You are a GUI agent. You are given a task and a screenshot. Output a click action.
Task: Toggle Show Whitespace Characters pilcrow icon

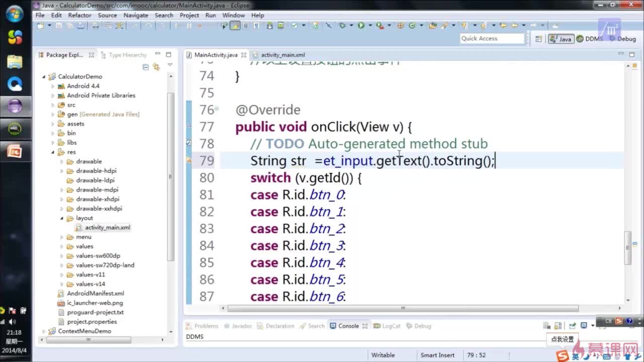(257, 26)
